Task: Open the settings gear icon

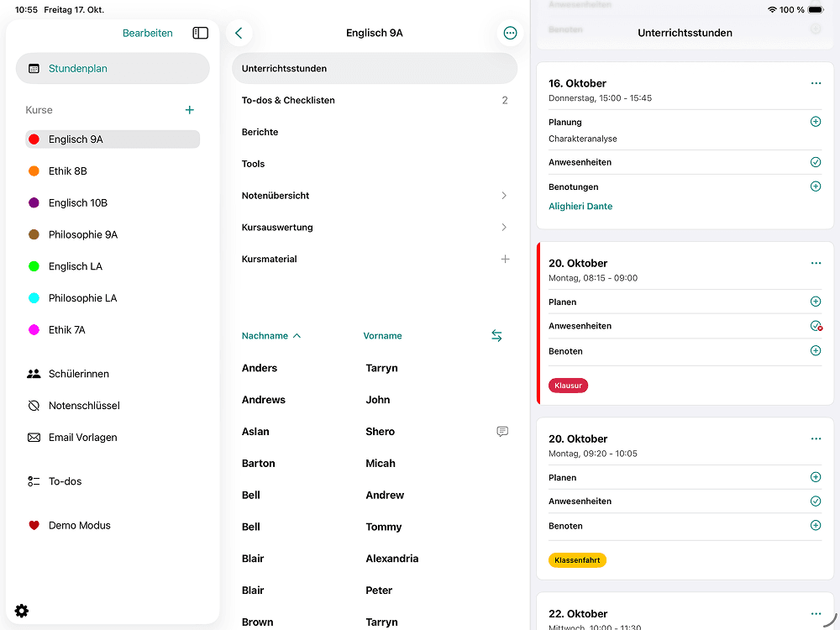Action: (22, 611)
